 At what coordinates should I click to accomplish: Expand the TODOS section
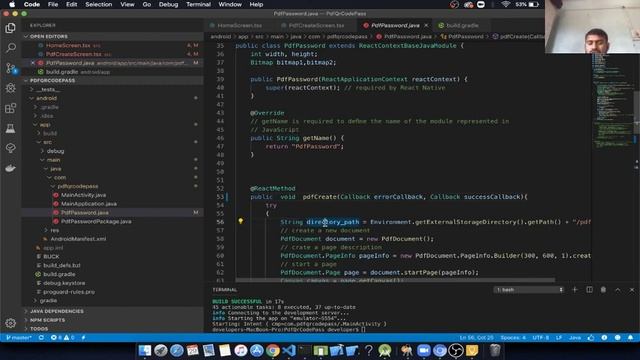click(39, 329)
